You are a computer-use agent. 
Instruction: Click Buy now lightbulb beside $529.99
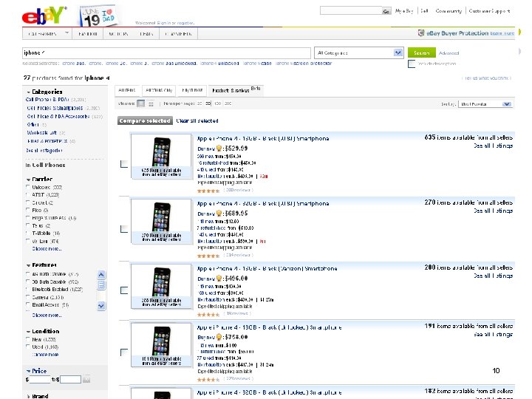(x=219, y=149)
